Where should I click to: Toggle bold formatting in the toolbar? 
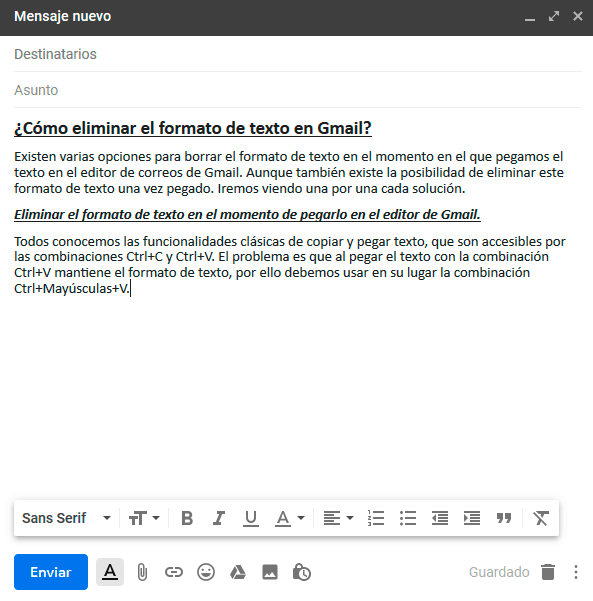pyautogui.click(x=187, y=518)
